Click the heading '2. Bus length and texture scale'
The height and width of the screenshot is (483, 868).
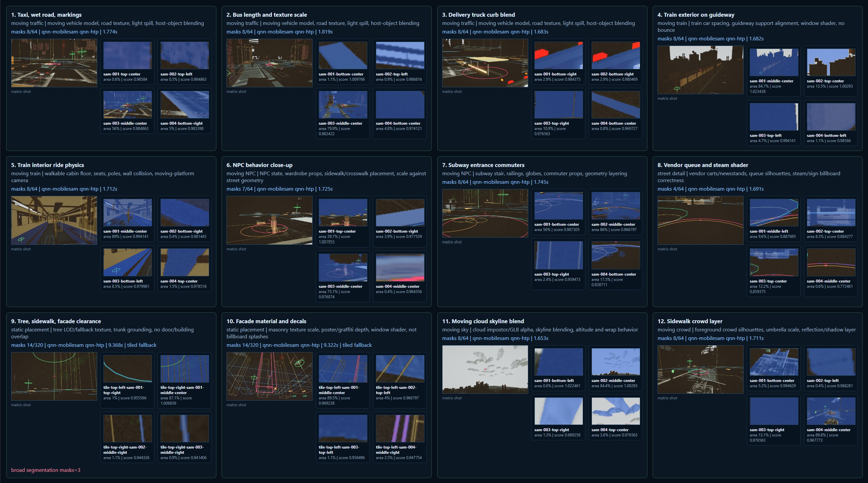267,15
